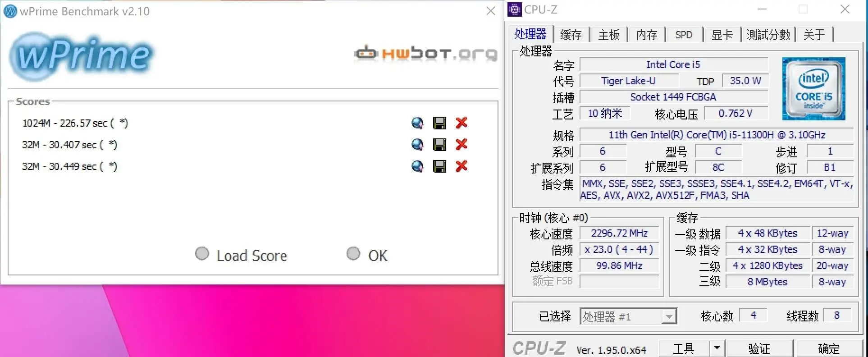The height and width of the screenshot is (357, 868).
Task: Click the 4 x 32 KBytes L1 instruction value
Action: click(x=768, y=249)
